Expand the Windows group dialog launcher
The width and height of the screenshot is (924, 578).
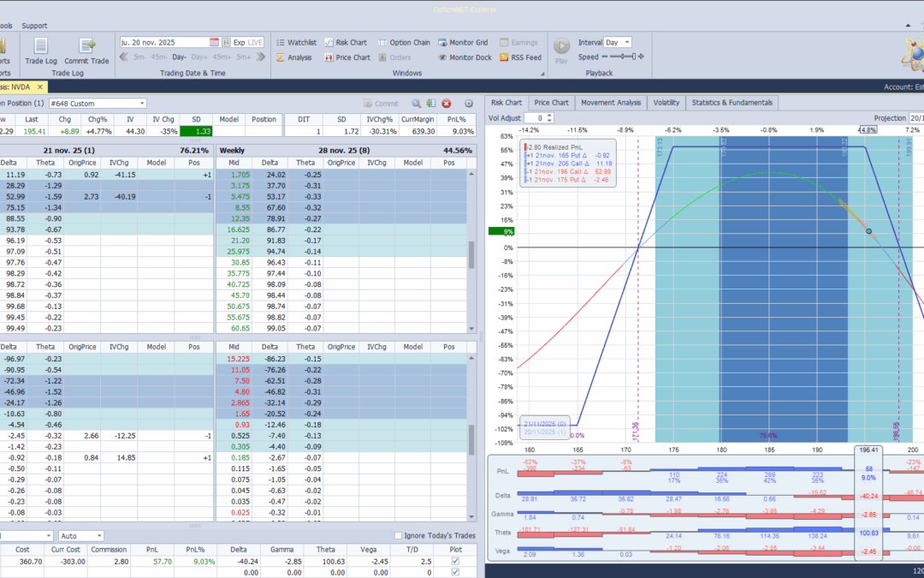coord(542,74)
